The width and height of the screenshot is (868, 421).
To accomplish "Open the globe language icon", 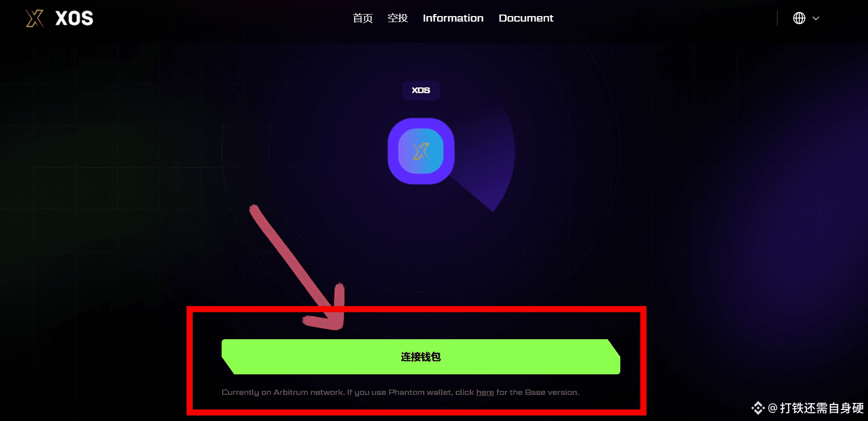I will tap(799, 18).
